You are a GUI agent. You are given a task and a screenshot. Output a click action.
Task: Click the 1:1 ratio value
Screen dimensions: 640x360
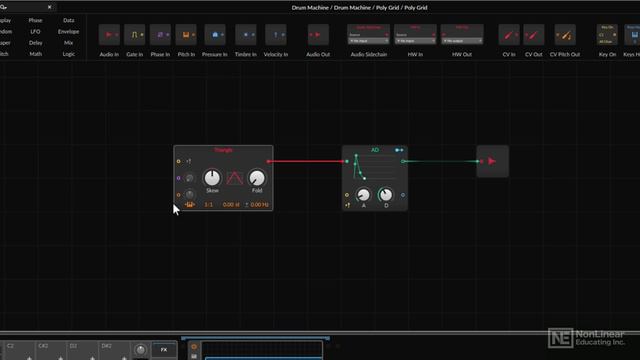tap(209, 204)
